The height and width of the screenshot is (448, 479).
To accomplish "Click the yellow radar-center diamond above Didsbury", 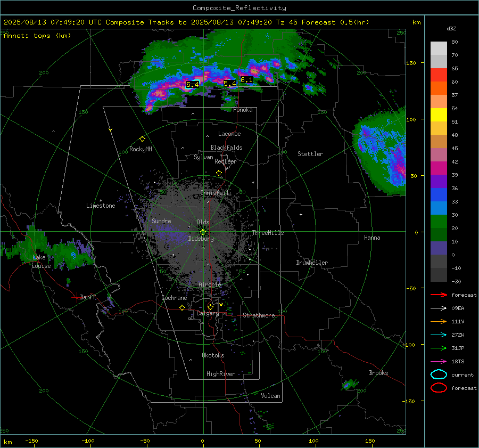I will click(203, 232).
